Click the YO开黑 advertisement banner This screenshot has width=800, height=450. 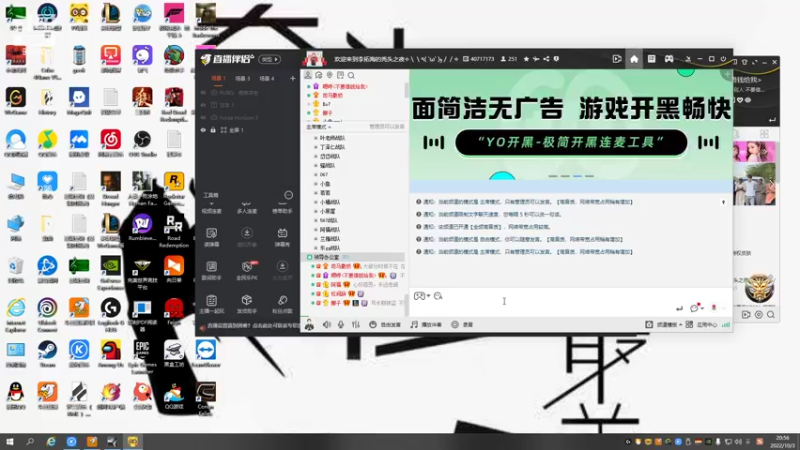(571, 124)
